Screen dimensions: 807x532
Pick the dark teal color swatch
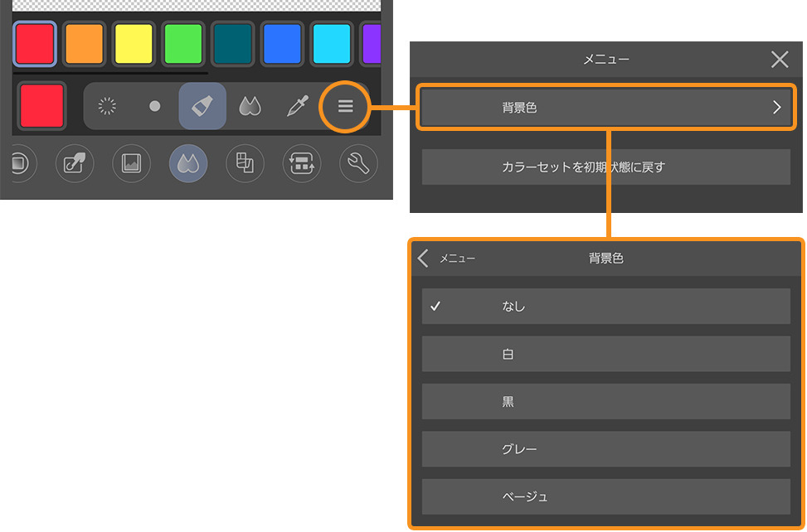(232, 44)
